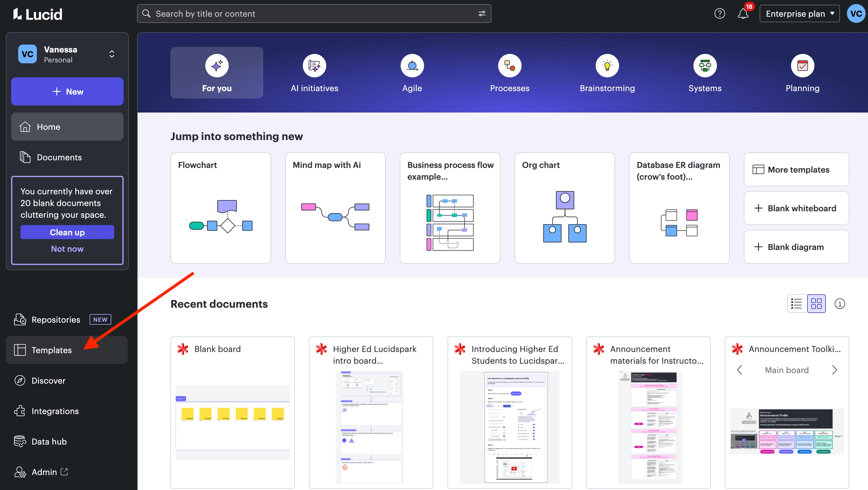The width and height of the screenshot is (868, 490).
Task: Switch recent documents to grid view
Action: tap(816, 304)
